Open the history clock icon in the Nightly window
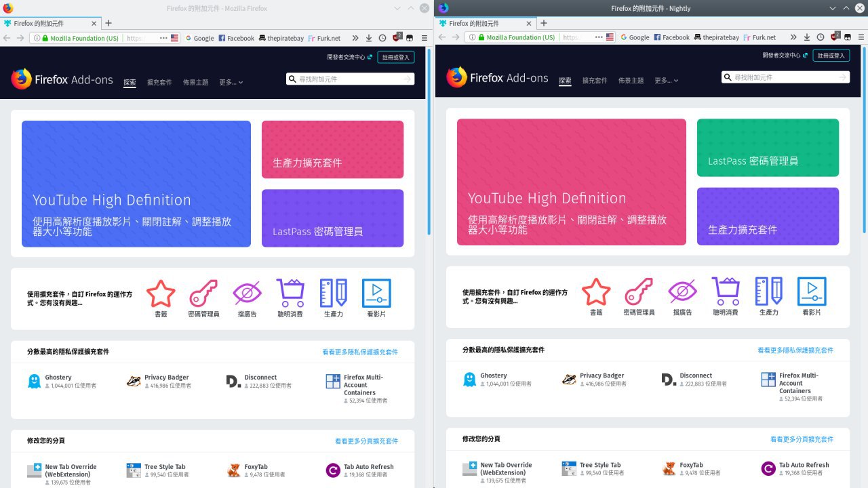Screen dimensions: 868x488 (820, 37)
